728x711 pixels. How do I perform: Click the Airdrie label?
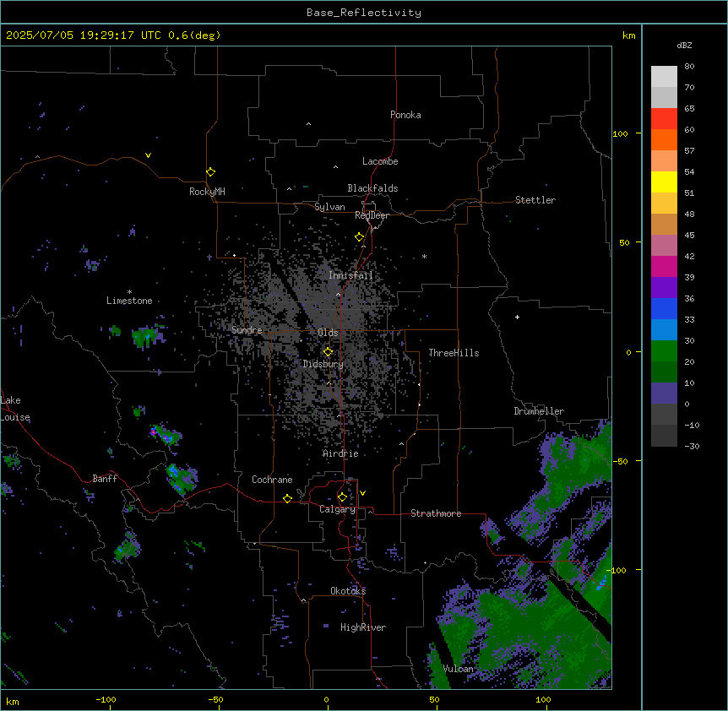click(340, 453)
